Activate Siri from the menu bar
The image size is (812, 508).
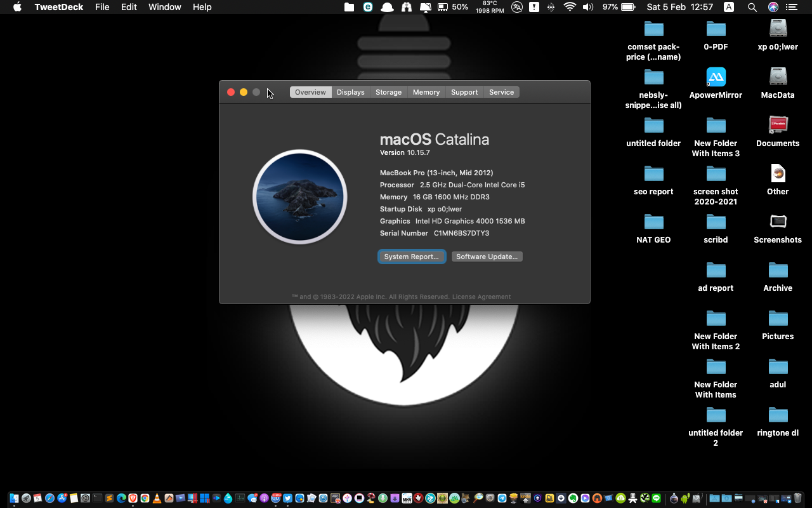[773, 7]
